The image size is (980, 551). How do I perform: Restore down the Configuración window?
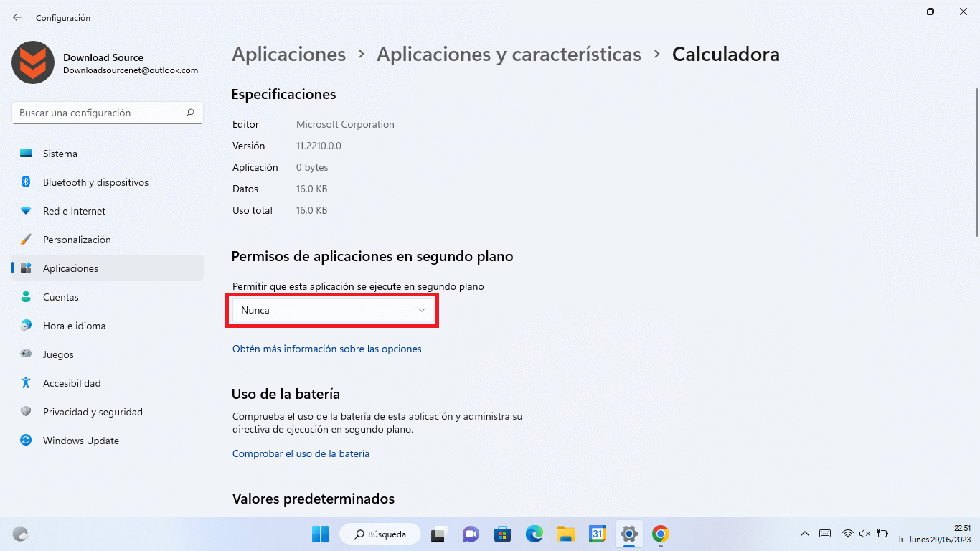click(930, 11)
